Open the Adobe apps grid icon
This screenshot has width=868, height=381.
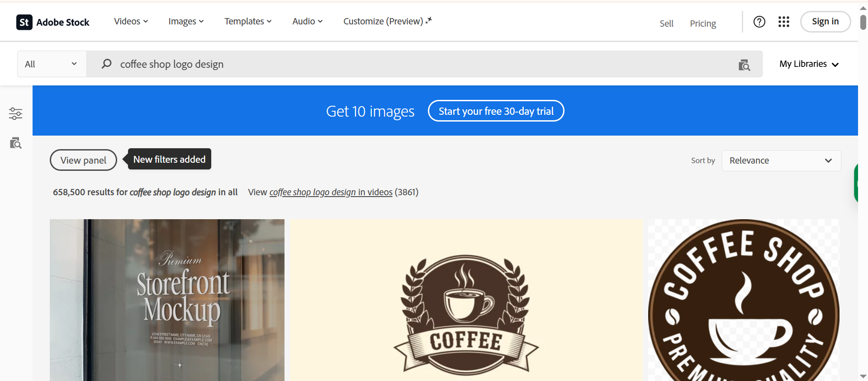click(x=784, y=22)
